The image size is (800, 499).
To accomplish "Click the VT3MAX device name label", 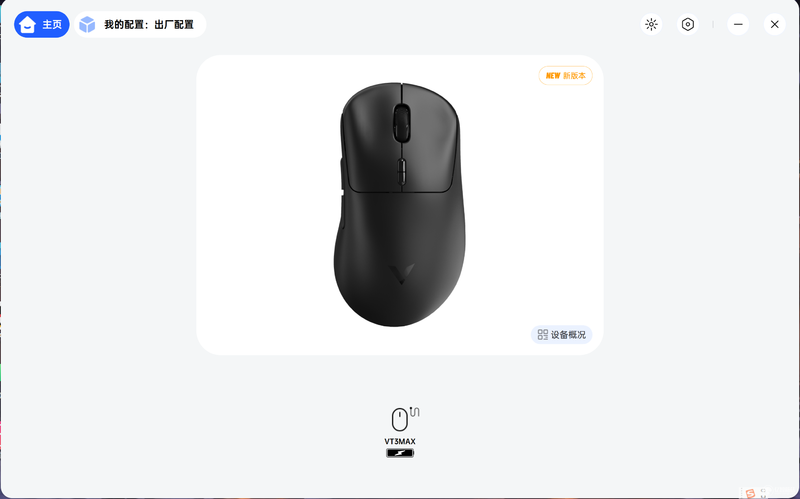I will (400, 442).
